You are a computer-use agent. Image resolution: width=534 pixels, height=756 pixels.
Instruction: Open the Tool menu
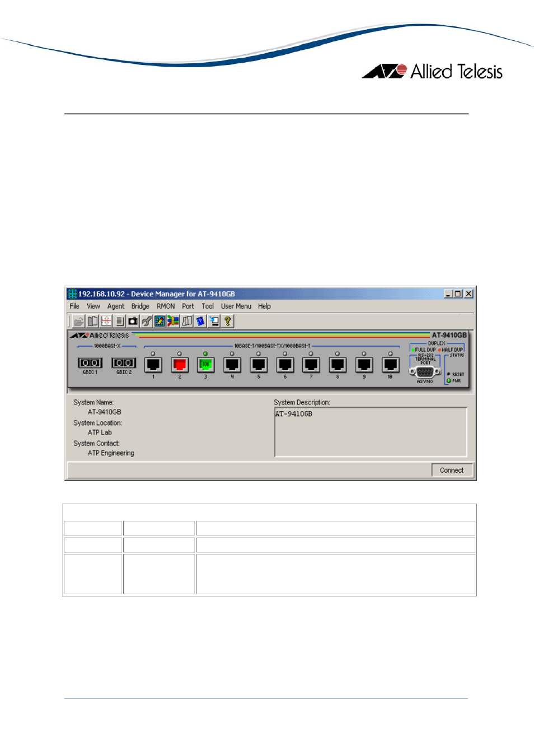click(x=208, y=306)
